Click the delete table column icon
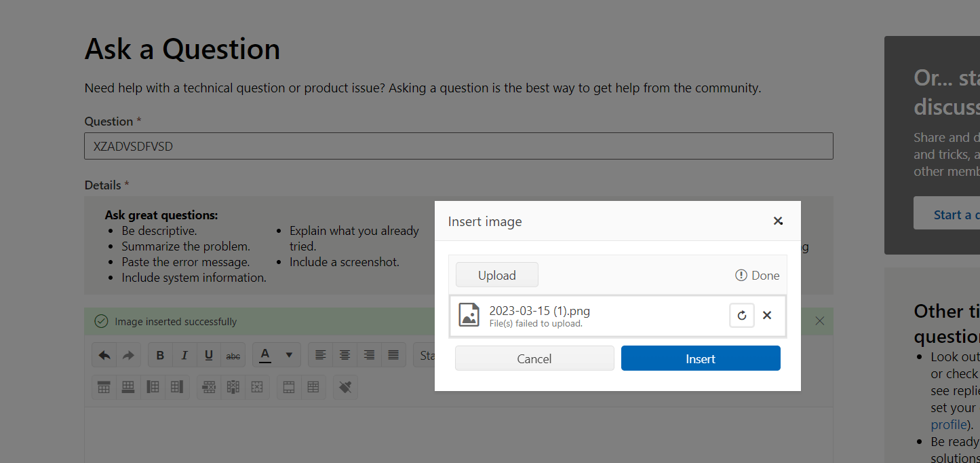 (x=233, y=387)
